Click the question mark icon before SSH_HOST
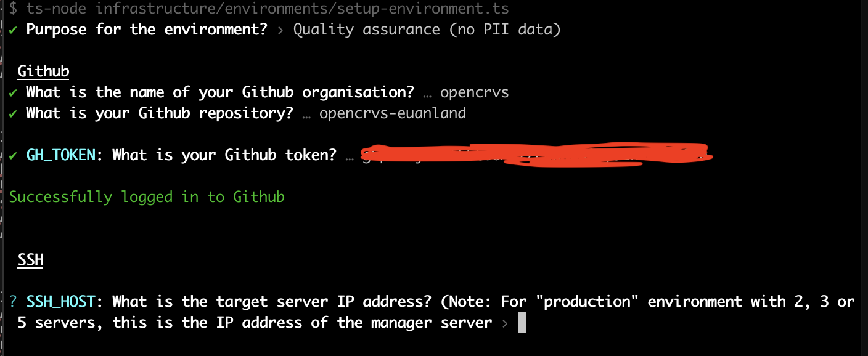The width and height of the screenshot is (868, 356). (13, 302)
